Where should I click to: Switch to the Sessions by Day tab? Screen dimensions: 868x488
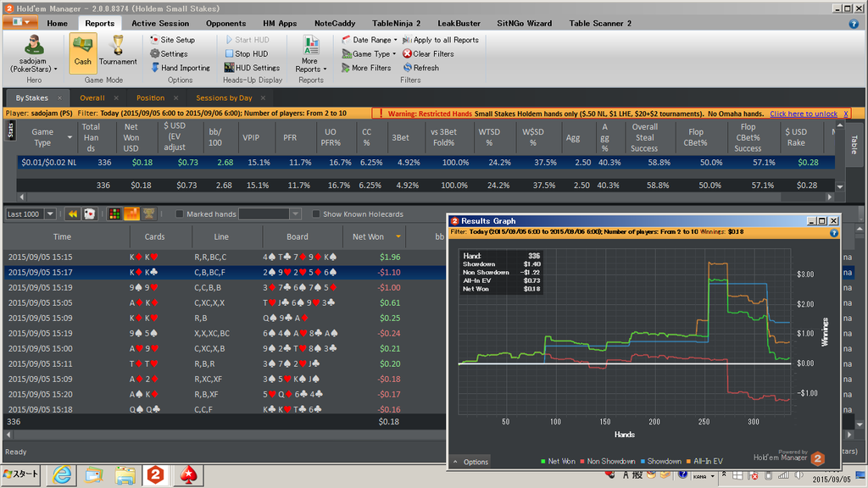pyautogui.click(x=224, y=98)
